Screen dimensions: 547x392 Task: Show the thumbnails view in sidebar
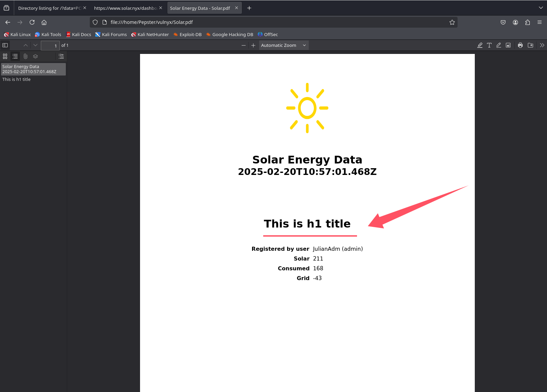coord(5,56)
